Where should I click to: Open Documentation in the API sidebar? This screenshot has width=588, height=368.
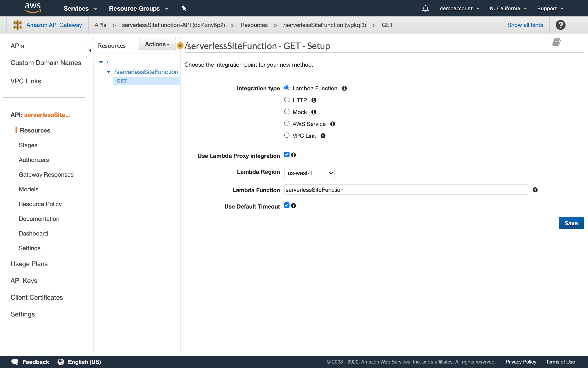pos(39,219)
